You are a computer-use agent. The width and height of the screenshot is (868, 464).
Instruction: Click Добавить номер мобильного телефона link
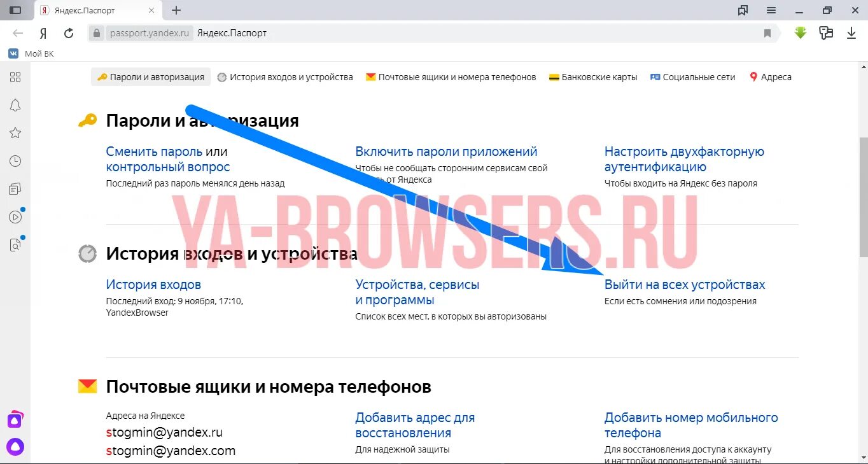point(691,425)
